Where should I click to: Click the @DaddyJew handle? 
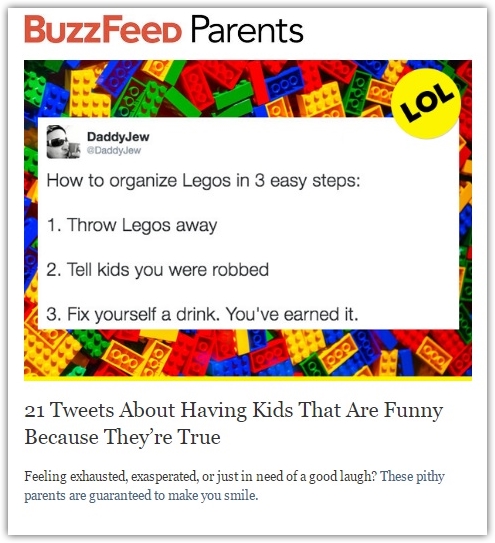tap(114, 150)
